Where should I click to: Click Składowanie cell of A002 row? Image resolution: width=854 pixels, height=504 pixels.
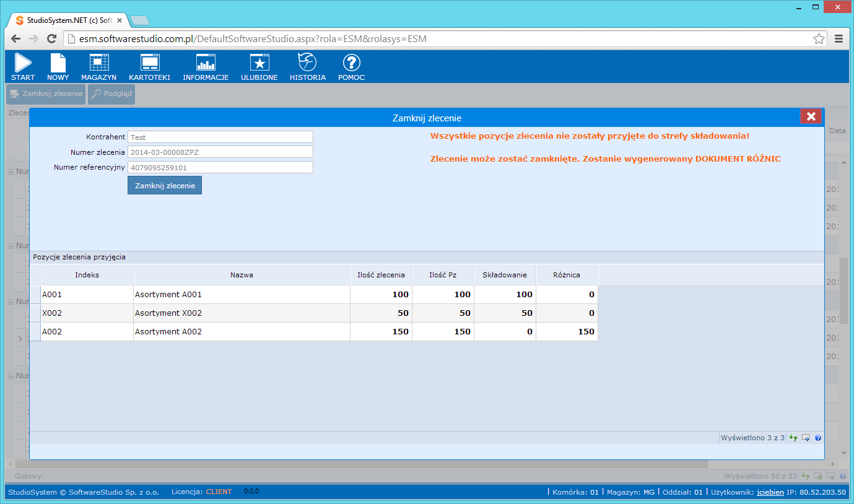point(505,332)
